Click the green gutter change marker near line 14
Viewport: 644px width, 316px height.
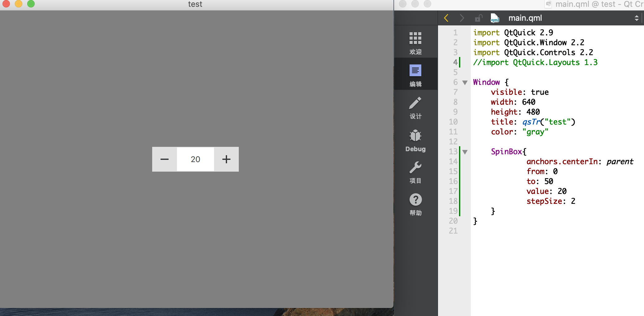pos(460,161)
